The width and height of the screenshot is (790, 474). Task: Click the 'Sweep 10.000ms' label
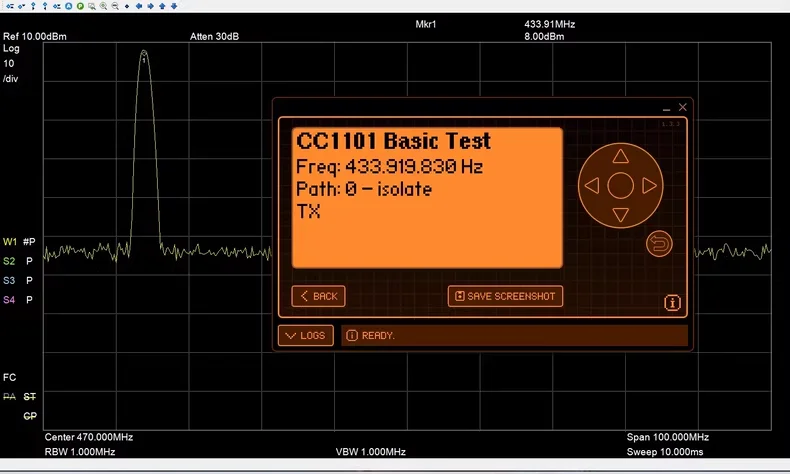tap(665, 452)
